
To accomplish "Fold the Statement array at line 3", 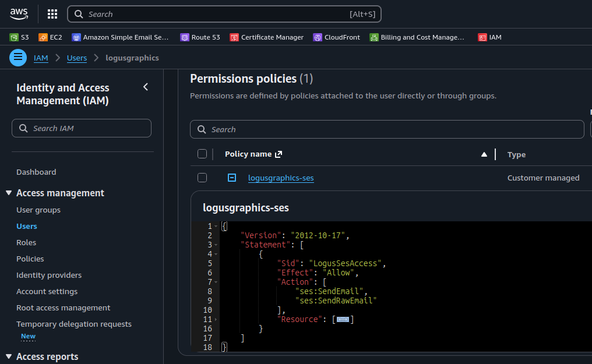I will click(216, 245).
